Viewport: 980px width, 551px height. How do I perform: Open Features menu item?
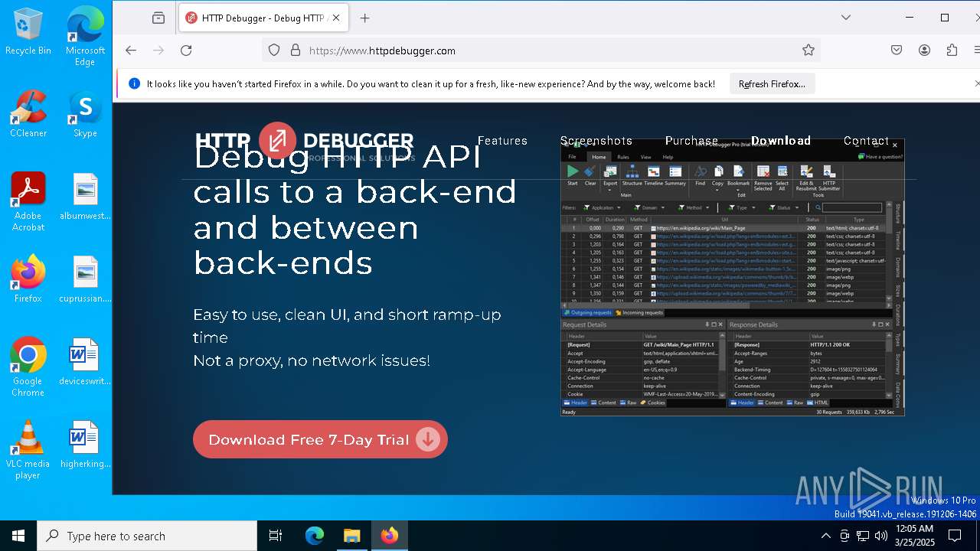point(502,141)
